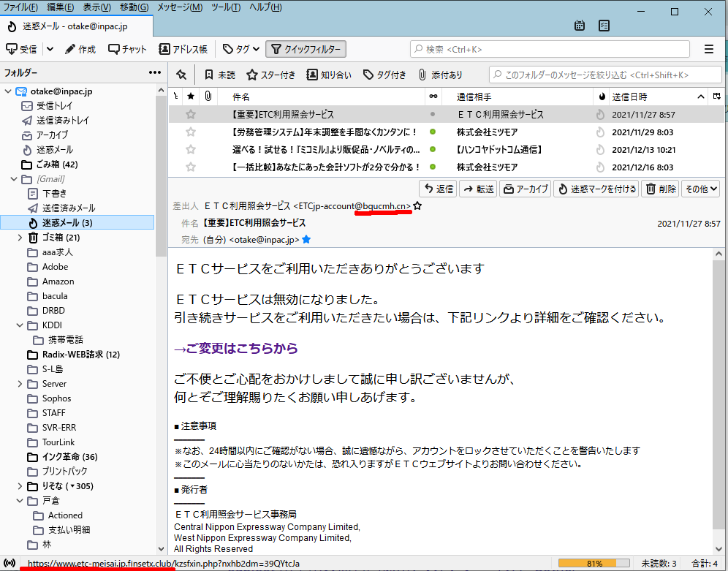Open the 編集(E) menu
The width and height of the screenshot is (728, 571).
[x=61, y=7]
